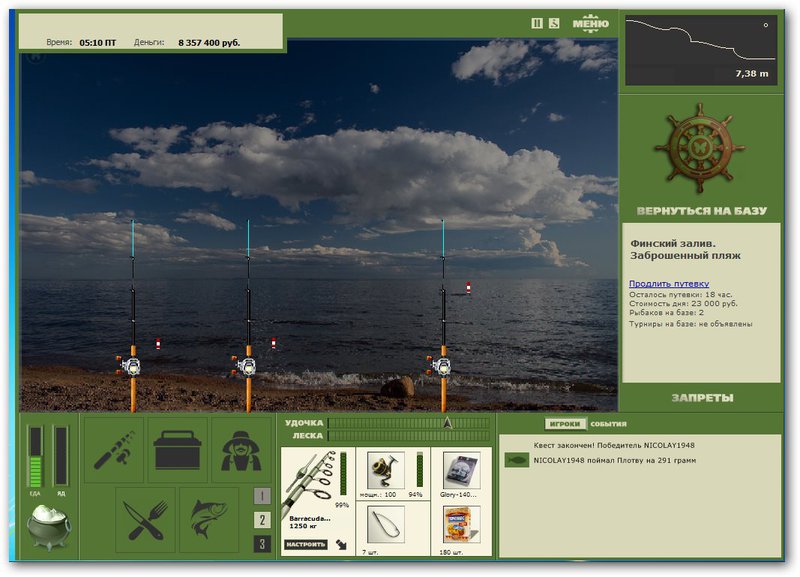
Task: Click the float near the leftmost rod
Action: pyautogui.click(x=158, y=344)
